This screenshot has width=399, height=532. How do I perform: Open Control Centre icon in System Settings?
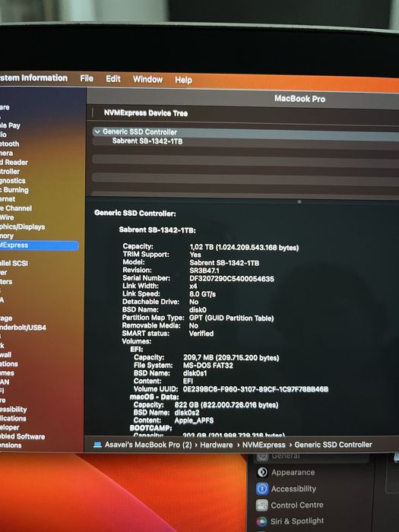click(x=262, y=505)
